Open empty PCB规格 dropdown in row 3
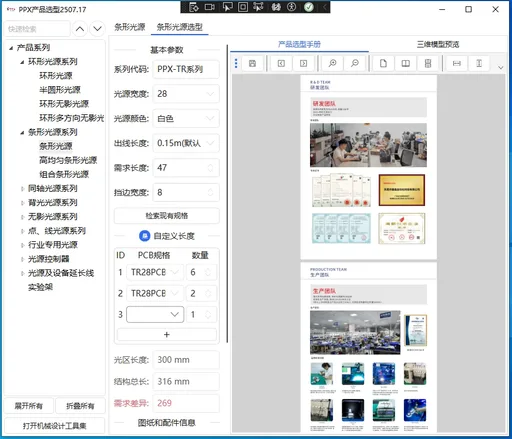 [x=155, y=314]
